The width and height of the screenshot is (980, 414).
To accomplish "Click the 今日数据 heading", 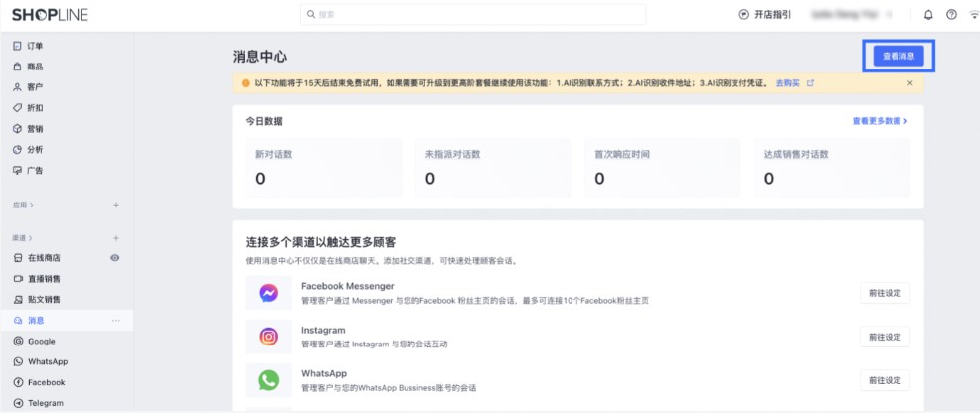I will pos(263,121).
